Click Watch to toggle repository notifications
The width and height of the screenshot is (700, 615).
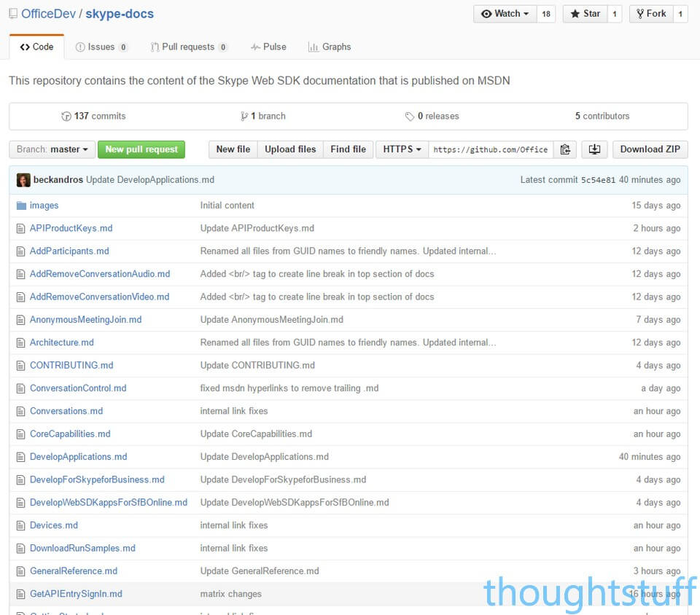pyautogui.click(x=504, y=13)
